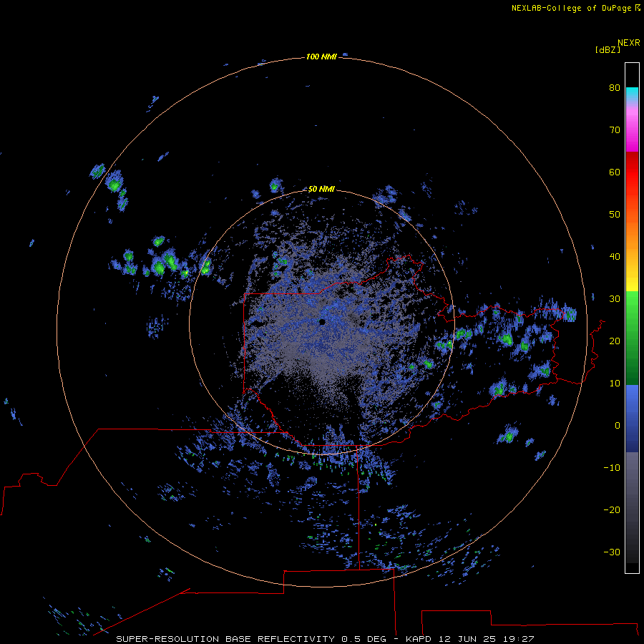Click the 80 dBZ scale value
Image resolution: width=644 pixels, height=644 pixels.
[615, 87]
